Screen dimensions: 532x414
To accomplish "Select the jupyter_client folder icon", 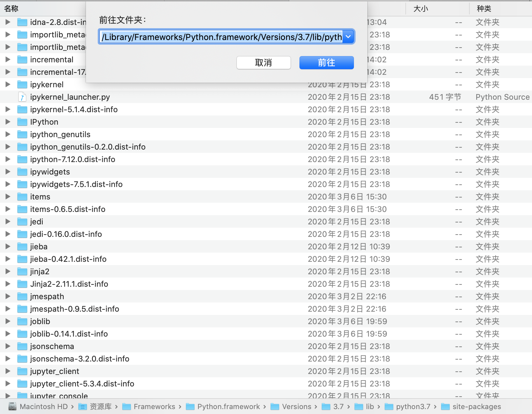I will coord(22,371).
